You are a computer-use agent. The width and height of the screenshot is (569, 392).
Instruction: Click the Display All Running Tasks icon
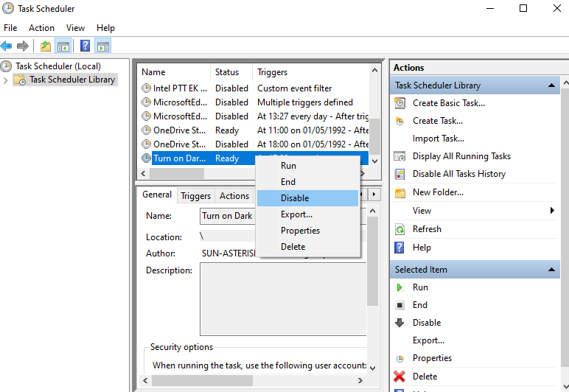pyautogui.click(x=399, y=156)
